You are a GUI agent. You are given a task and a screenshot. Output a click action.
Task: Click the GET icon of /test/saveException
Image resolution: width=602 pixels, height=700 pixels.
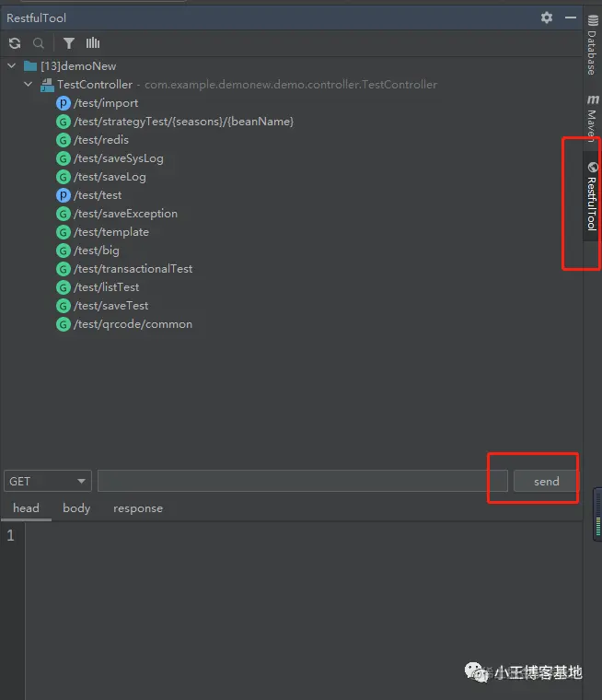click(64, 214)
